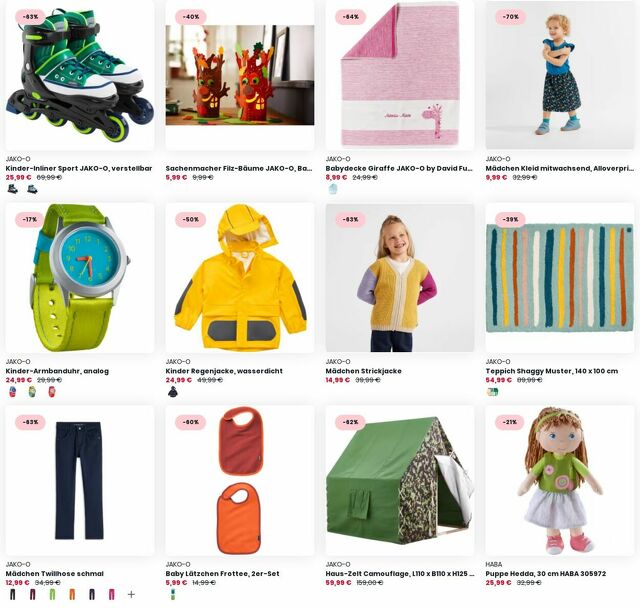Select pink Twillhose color variant

111,595
